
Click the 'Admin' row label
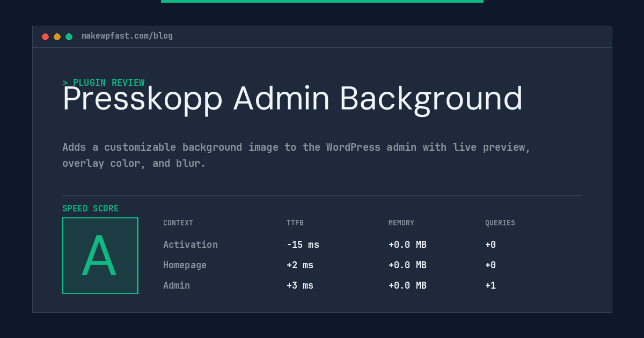177,285
